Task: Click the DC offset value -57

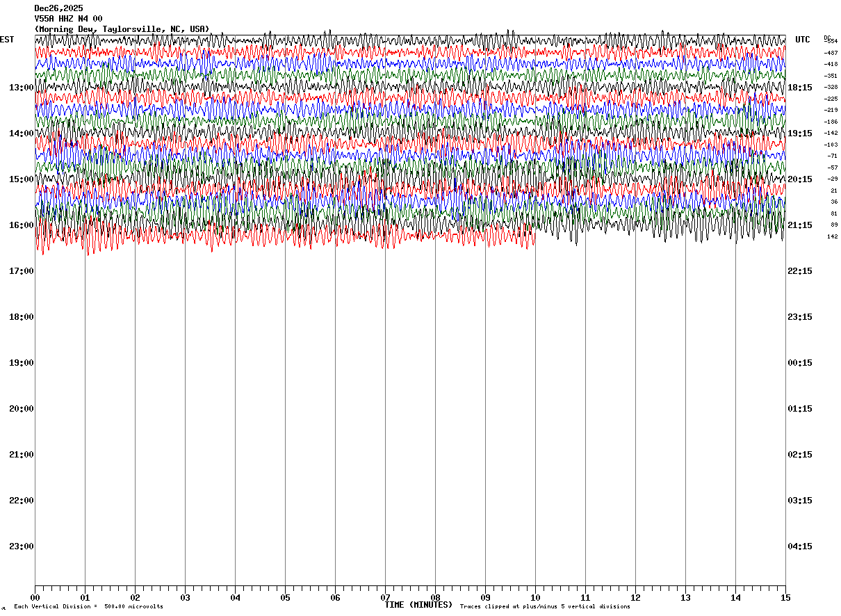Action: tap(833, 168)
